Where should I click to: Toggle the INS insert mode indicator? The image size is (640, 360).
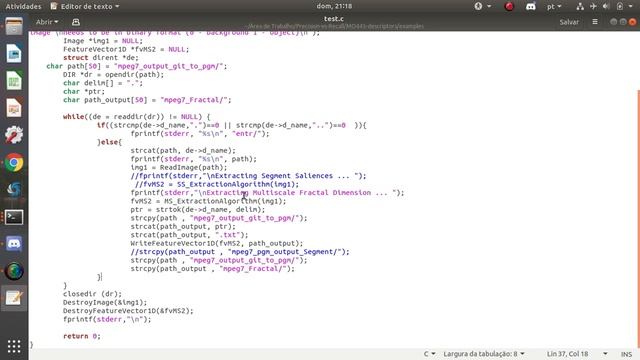pyautogui.click(x=626, y=354)
